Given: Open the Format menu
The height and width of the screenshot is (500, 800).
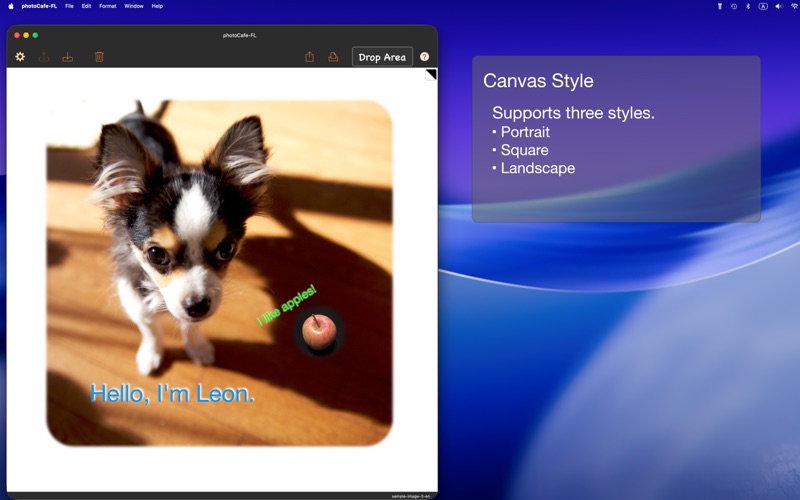Looking at the screenshot, I should (108, 6).
